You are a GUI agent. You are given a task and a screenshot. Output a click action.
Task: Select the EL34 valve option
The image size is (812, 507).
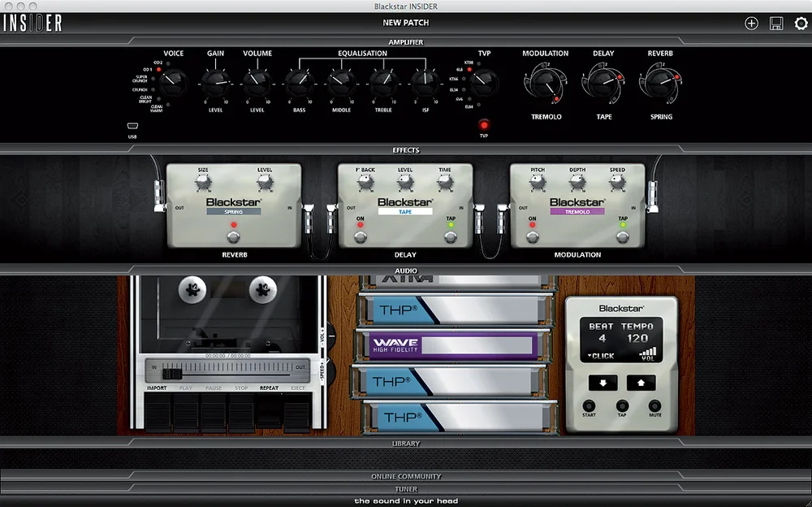coord(456,89)
